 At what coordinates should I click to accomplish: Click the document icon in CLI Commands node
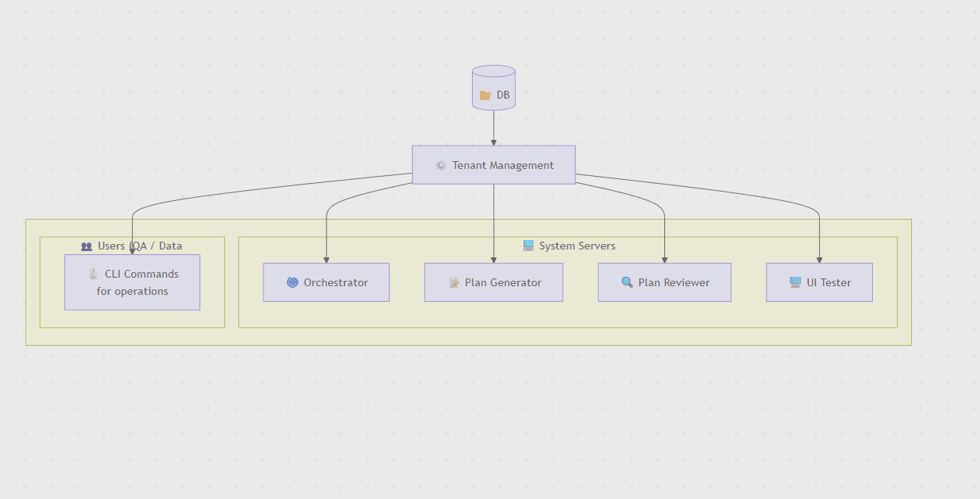[94, 274]
